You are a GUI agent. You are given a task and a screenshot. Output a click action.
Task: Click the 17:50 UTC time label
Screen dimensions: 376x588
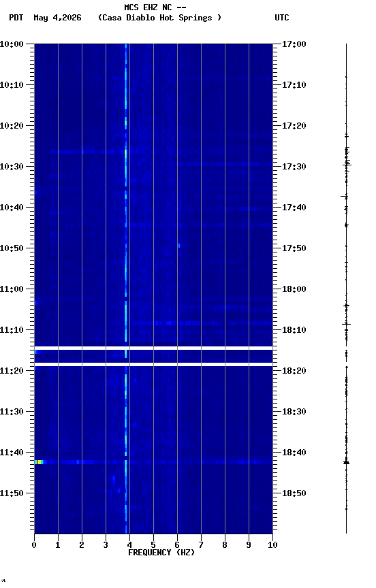point(294,248)
